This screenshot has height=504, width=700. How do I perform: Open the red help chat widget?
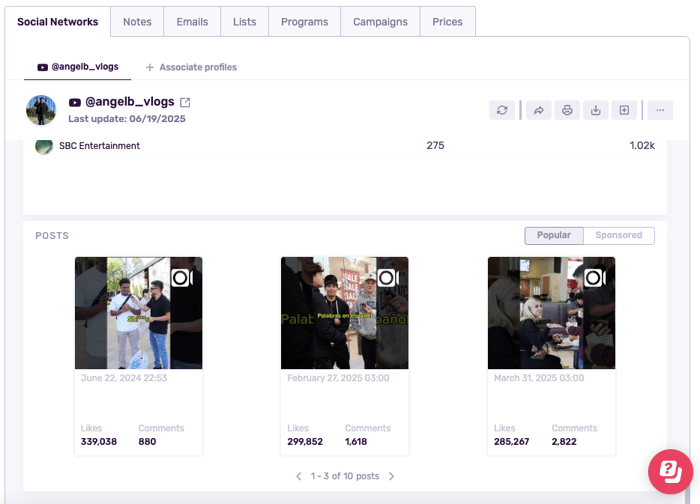(x=670, y=471)
